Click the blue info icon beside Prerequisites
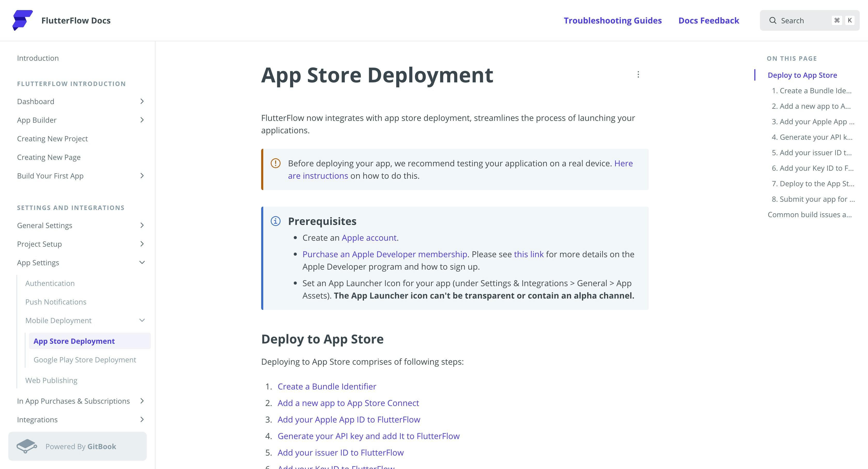This screenshot has width=868, height=469. (276, 221)
